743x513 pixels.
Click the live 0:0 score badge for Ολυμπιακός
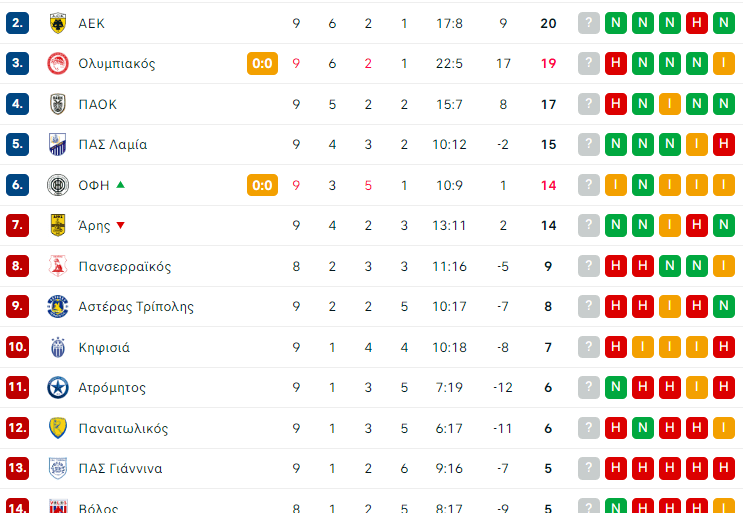click(x=262, y=64)
